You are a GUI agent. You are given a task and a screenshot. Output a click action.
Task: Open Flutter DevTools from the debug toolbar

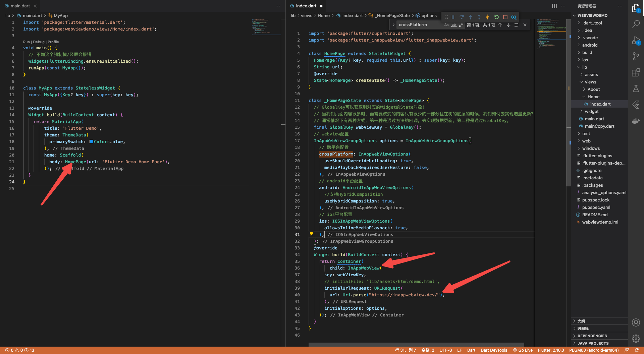click(514, 17)
